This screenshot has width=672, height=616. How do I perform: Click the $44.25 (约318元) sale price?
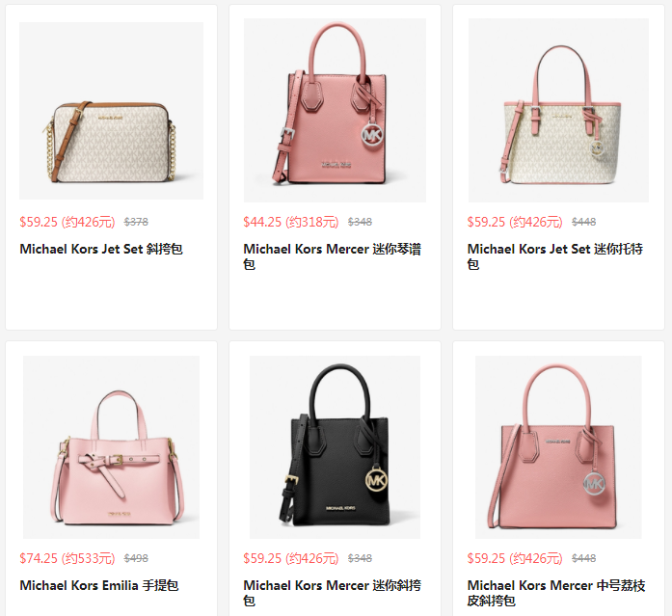pos(291,222)
